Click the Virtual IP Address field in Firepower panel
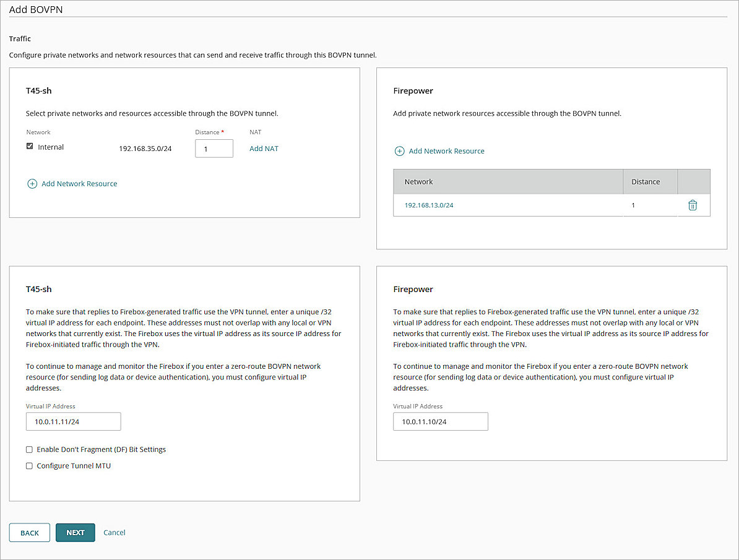 coord(440,421)
